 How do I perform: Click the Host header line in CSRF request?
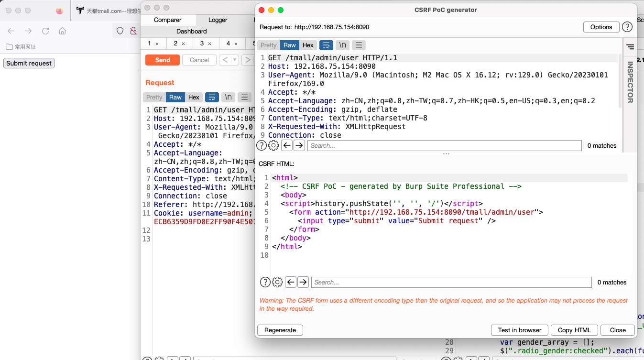point(322,66)
